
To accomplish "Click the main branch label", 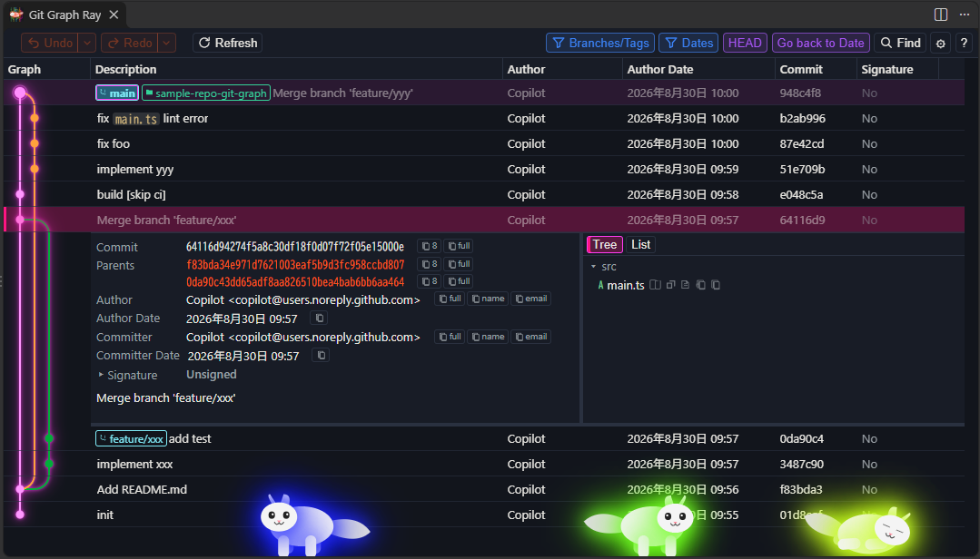I will (117, 93).
